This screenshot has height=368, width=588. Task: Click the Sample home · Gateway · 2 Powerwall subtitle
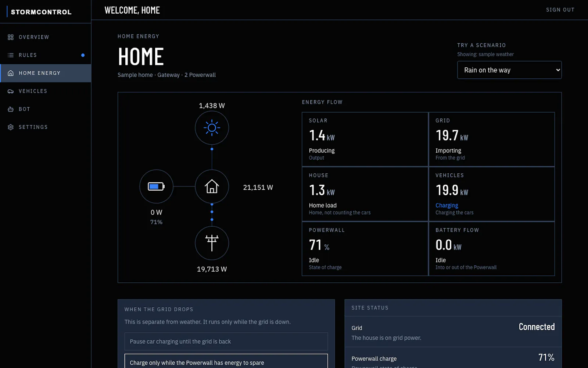point(166,75)
